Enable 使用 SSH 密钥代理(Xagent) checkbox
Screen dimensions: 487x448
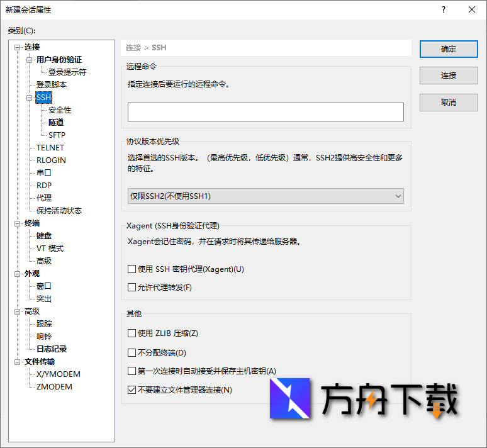(132, 269)
